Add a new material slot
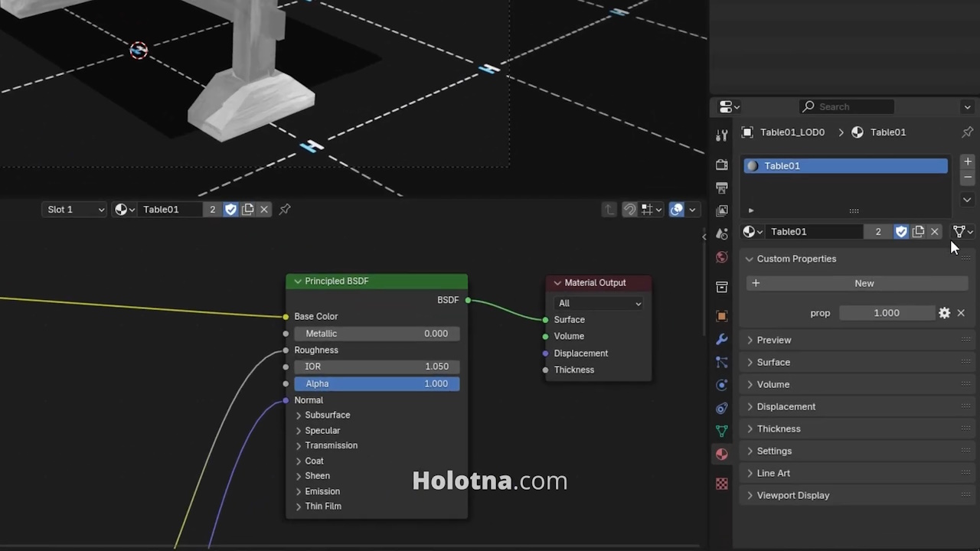The height and width of the screenshot is (551, 980). 968,161
